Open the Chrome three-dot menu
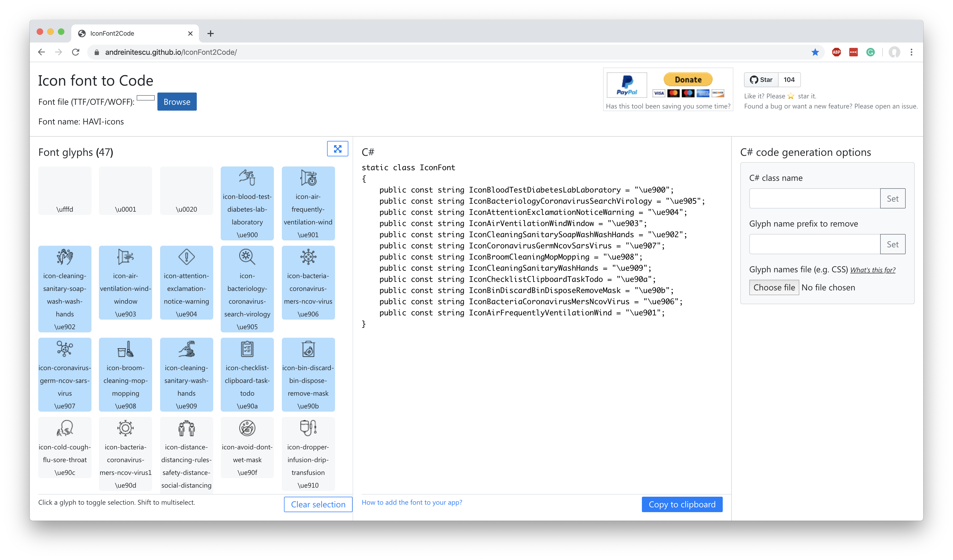This screenshot has height=560, width=953. 911,52
